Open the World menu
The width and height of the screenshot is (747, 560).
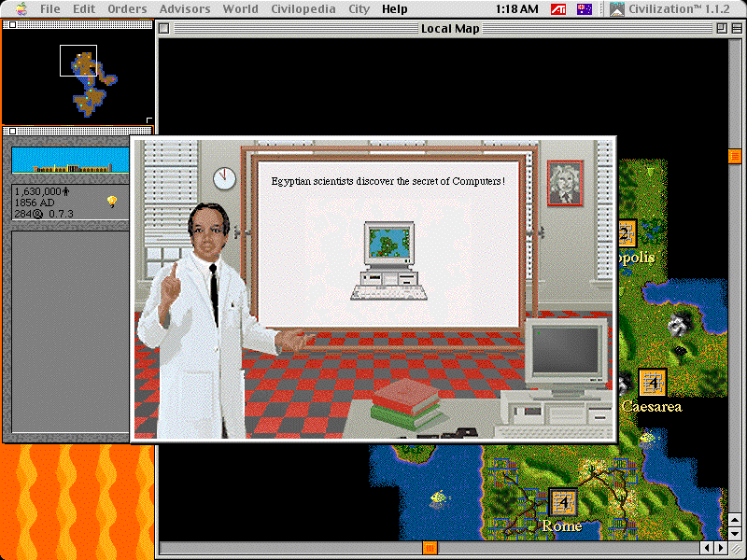(240, 8)
